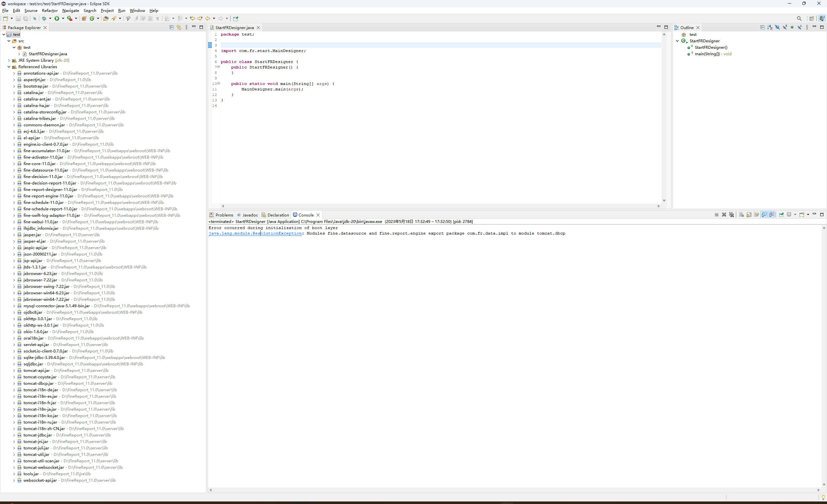This screenshot has width=827, height=504.
Task: Toggle Link with Editor in Package Explorer
Action: 179,27
